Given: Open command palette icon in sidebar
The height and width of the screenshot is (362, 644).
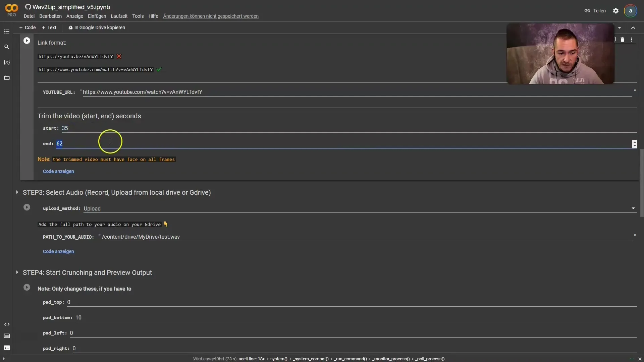Looking at the screenshot, I should [7, 336].
